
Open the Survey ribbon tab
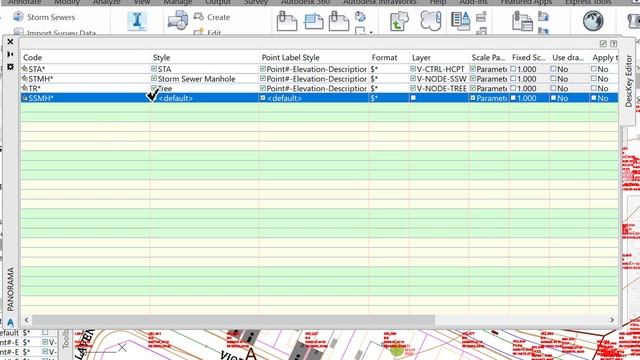coord(256,2)
